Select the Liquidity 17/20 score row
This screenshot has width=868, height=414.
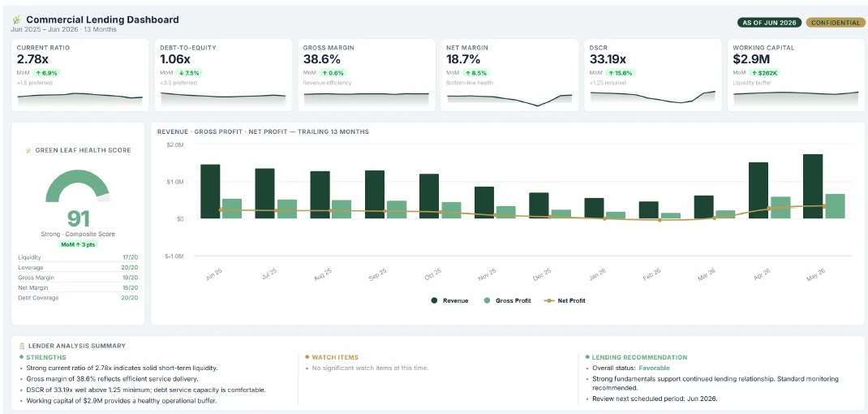[78, 257]
